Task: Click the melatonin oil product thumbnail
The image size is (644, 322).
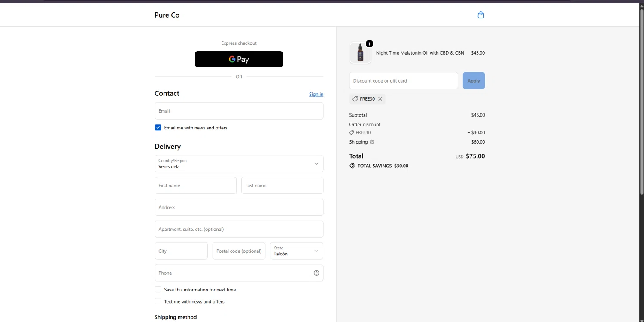Action: (x=360, y=53)
